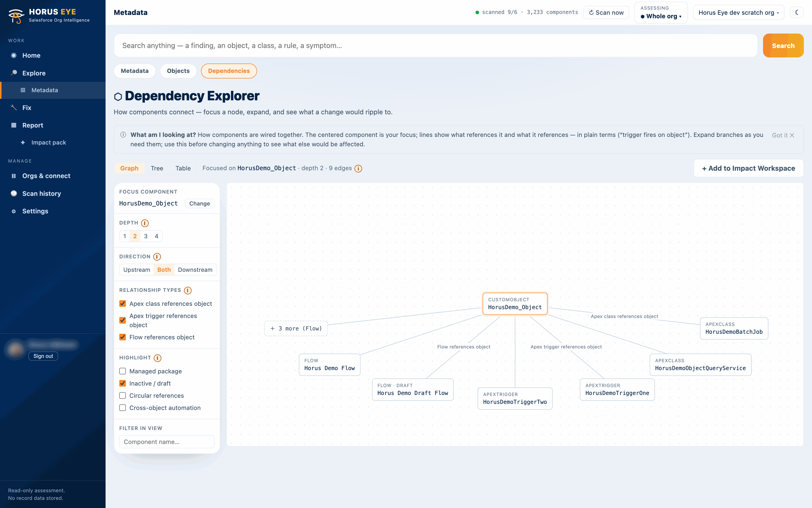Viewport: 812px width, 508px height.
Task: Click the info icon in What am I looking at banner
Action: (x=123, y=135)
